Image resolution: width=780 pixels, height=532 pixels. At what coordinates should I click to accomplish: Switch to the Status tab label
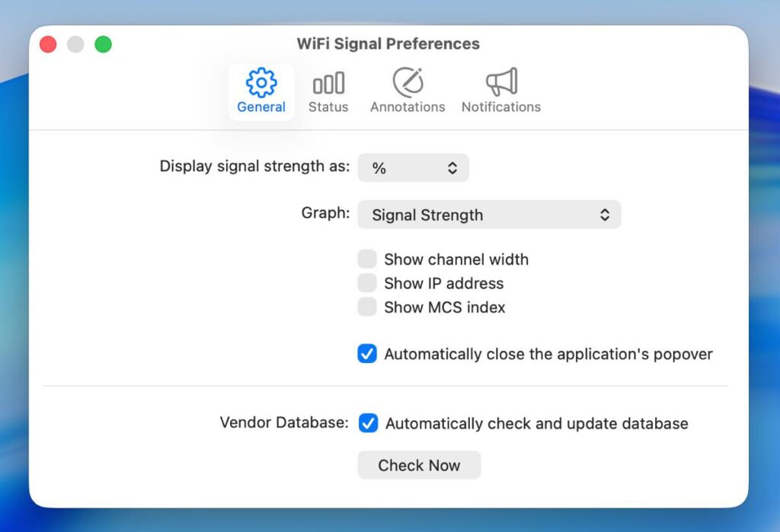coord(328,107)
